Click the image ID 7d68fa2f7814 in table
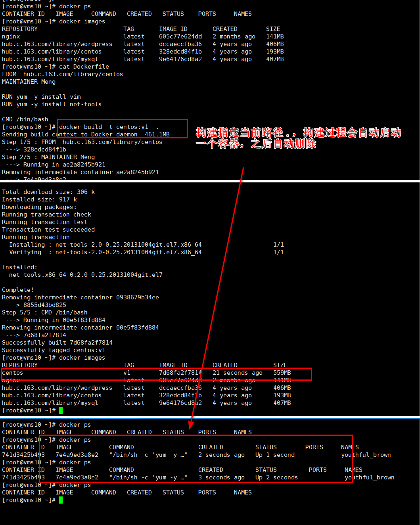420x525 pixels. pos(180,373)
